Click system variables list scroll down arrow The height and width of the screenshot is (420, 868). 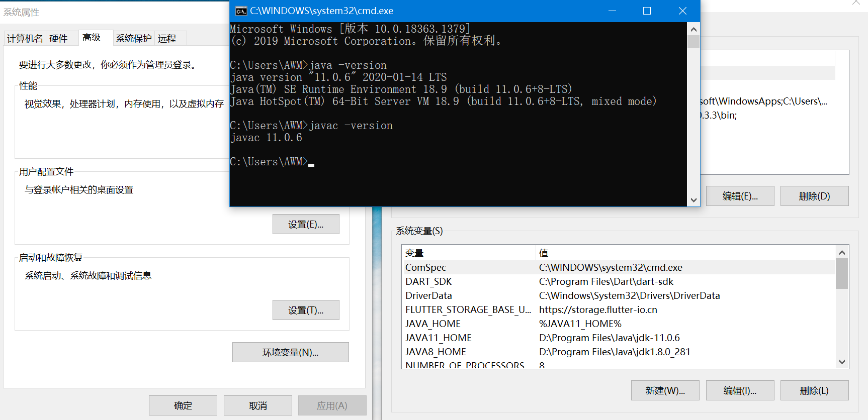point(842,362)
